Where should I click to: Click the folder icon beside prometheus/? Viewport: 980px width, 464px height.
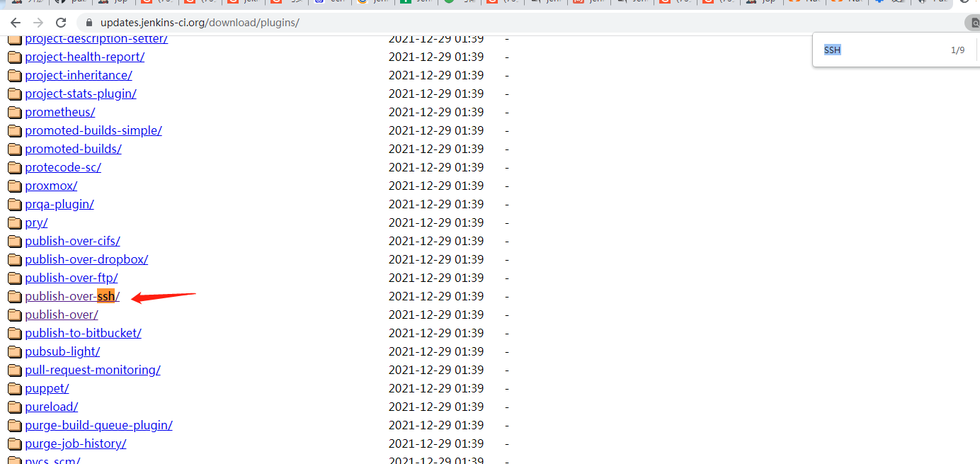[15, 112]
